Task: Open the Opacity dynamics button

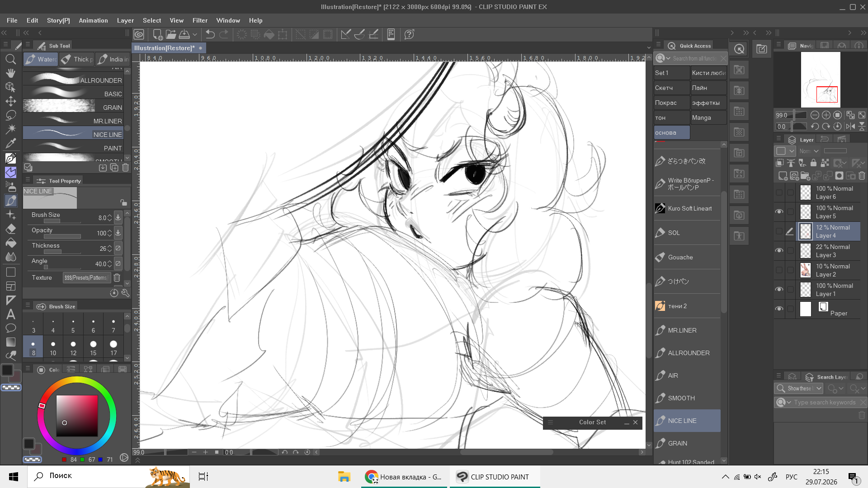Action: point(118,233)
